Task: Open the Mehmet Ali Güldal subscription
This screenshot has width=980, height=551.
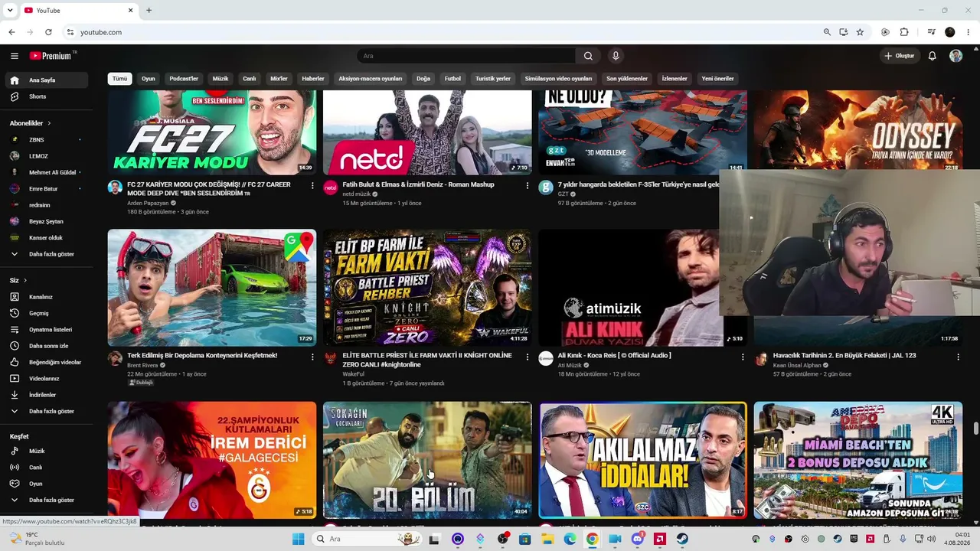Action: [x=48, y=172]
